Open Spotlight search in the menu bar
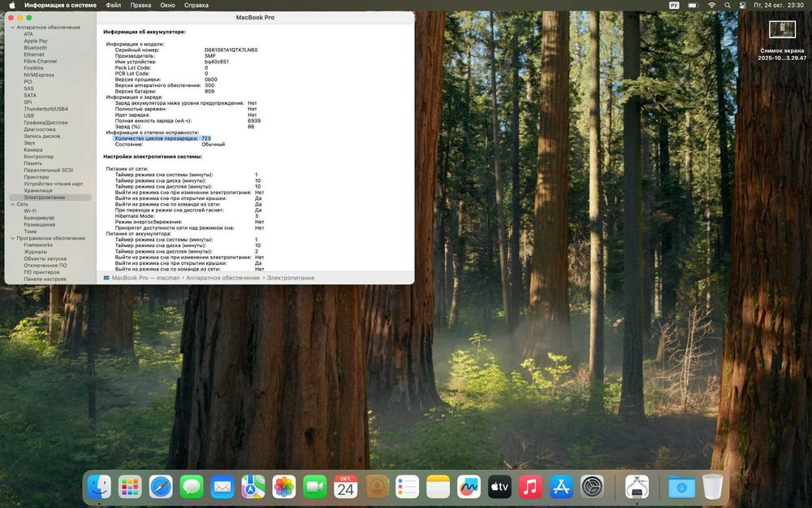Viewport: 812px width, 508px height. tap(728, 5)
